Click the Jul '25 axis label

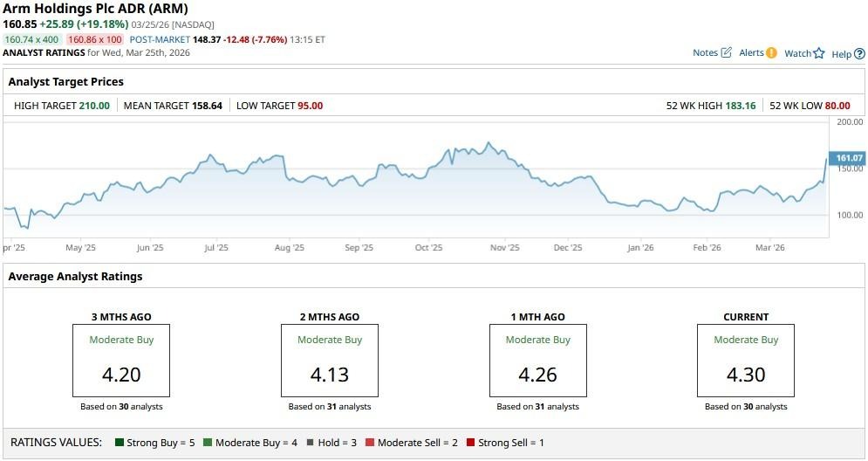215,247
